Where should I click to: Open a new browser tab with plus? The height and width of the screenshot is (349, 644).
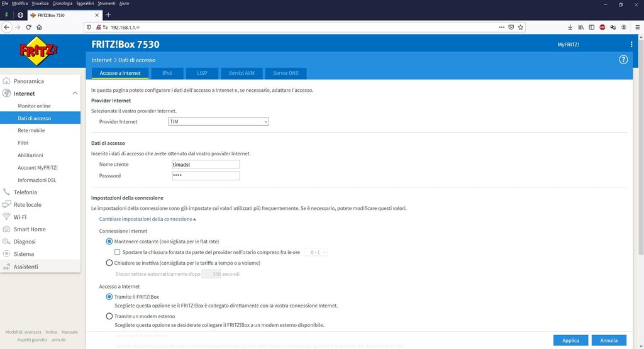click(108, 15)
